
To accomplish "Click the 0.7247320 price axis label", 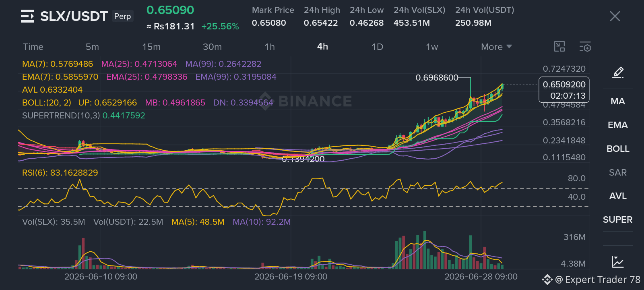I will (564, 69).
